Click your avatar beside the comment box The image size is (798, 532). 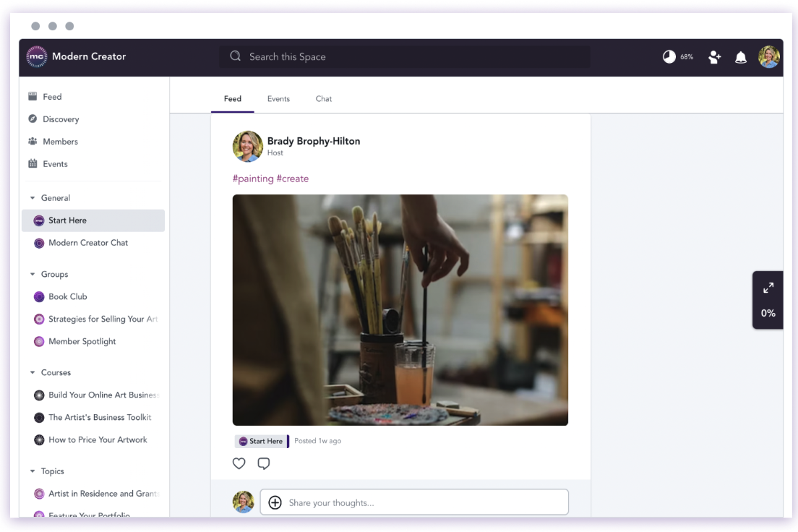click(x=244, y=502)
